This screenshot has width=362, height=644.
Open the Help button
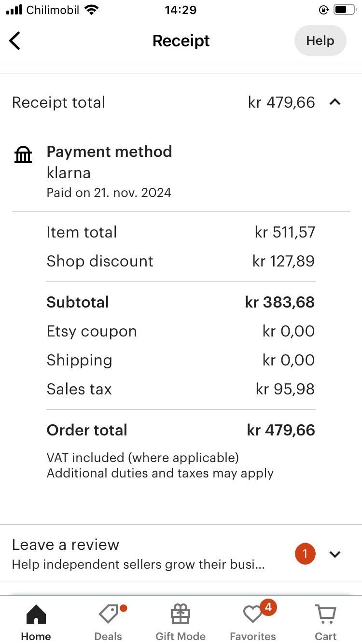click(x=320, y=41)
